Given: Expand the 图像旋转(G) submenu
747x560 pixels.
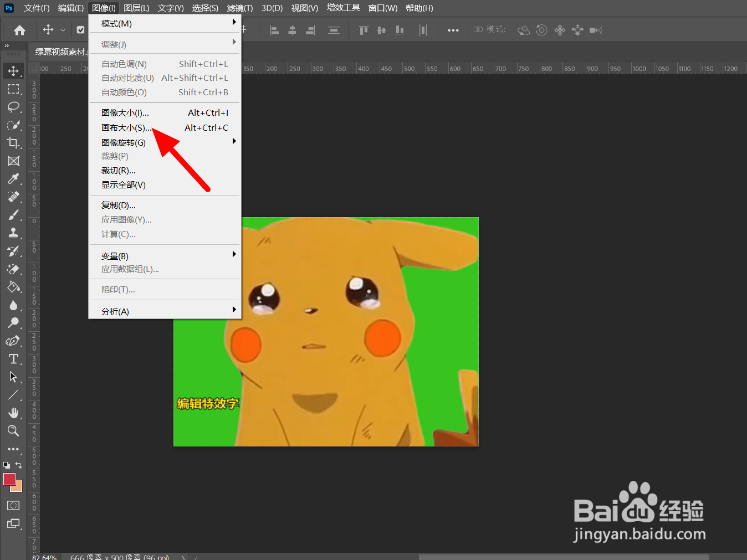Looking at the screenshot, I should [165, 142].
